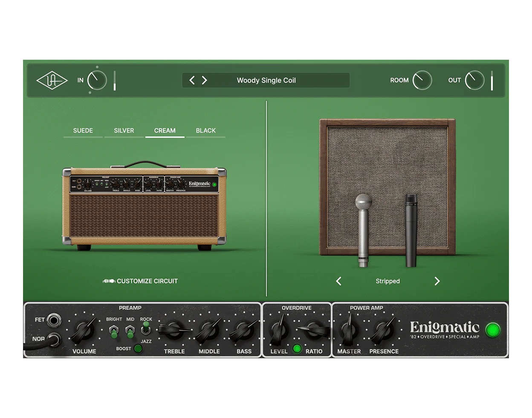Open CUSTOMIZE CIRCUIT panel
The image size is (532, 418).
(x=140, y=281)
